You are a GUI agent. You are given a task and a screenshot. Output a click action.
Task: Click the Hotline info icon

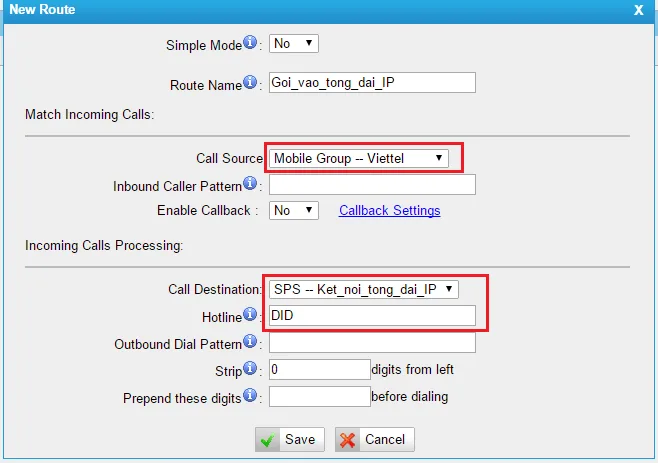(252, 314)
